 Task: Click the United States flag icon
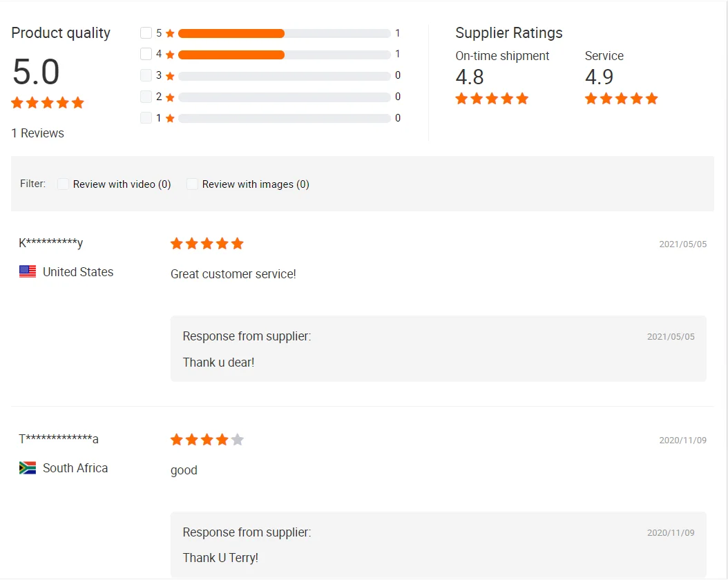pyautogui.click(x=28, y=272)
